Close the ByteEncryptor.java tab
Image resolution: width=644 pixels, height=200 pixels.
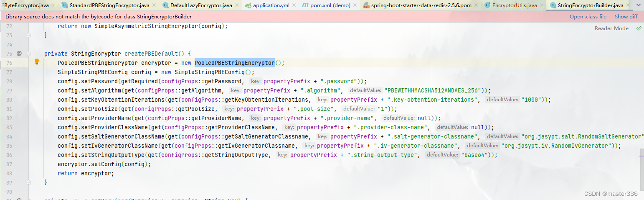click(53, 5)
